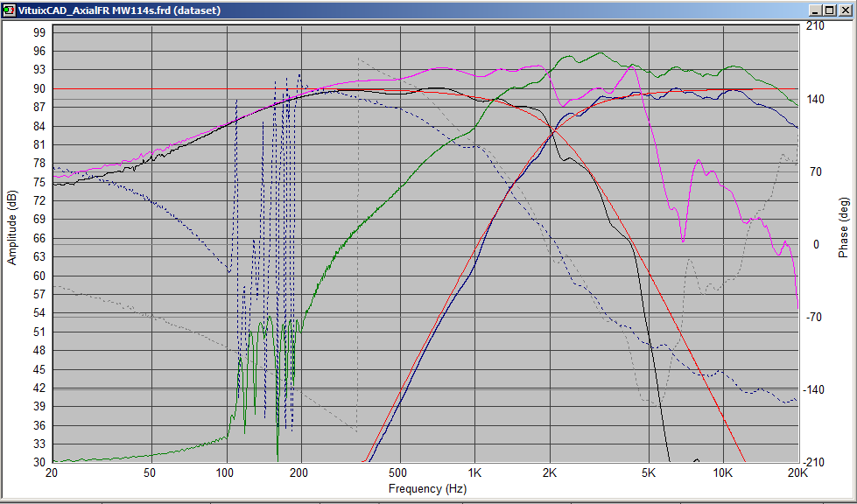
Task: Click the 20K frequency axis tick label
Action: pyautogui.click(x=798, y=472)
